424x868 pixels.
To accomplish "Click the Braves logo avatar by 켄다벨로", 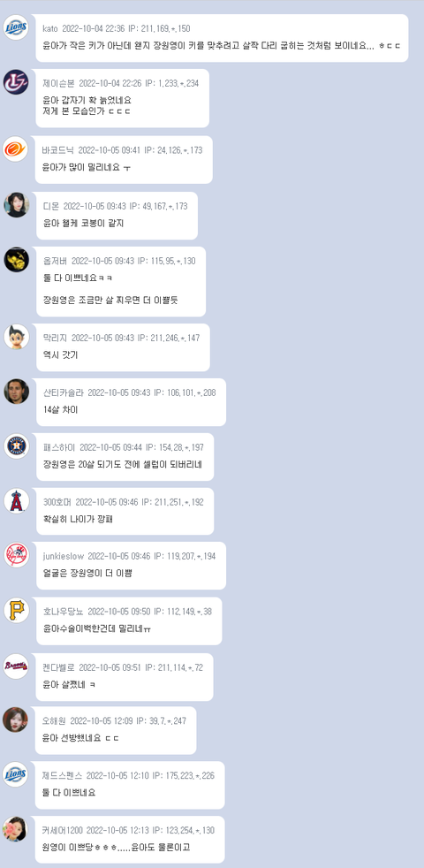I will [16, 666].
